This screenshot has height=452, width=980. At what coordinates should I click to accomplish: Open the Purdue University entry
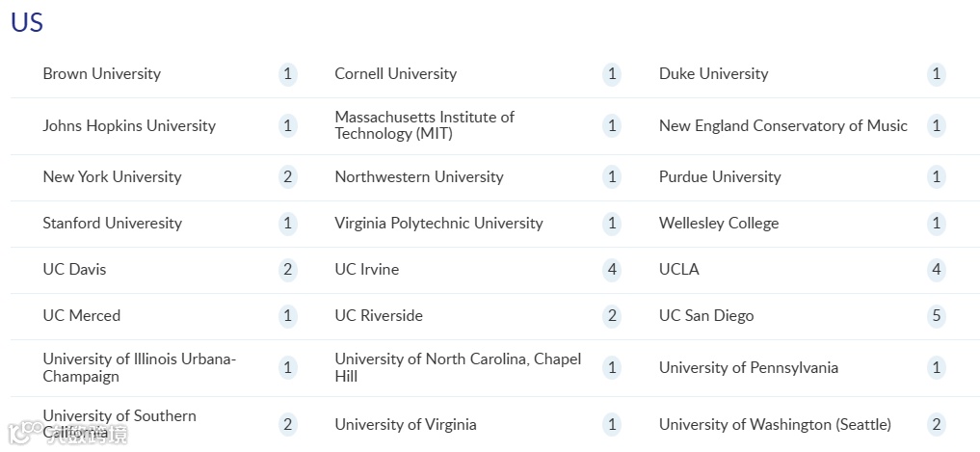720,177
